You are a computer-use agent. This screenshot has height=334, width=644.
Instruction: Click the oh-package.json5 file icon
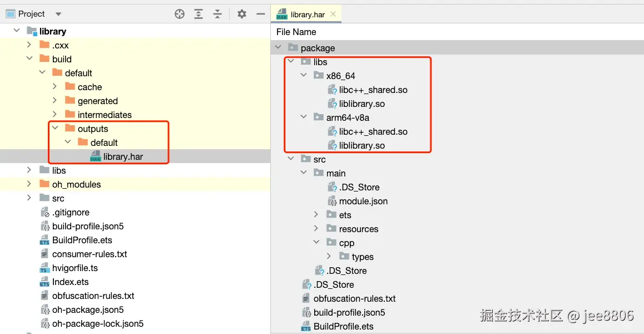(x=44, y=310)
